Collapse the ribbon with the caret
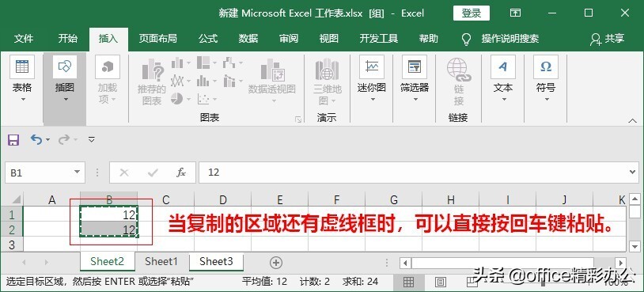The image size is (644, 292). [x=632, y=120]
